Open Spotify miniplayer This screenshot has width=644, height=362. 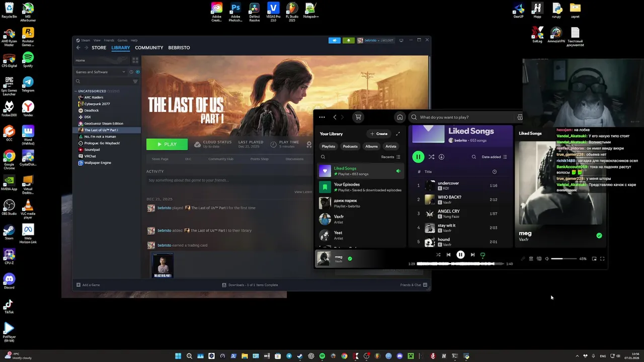point(594,259)
